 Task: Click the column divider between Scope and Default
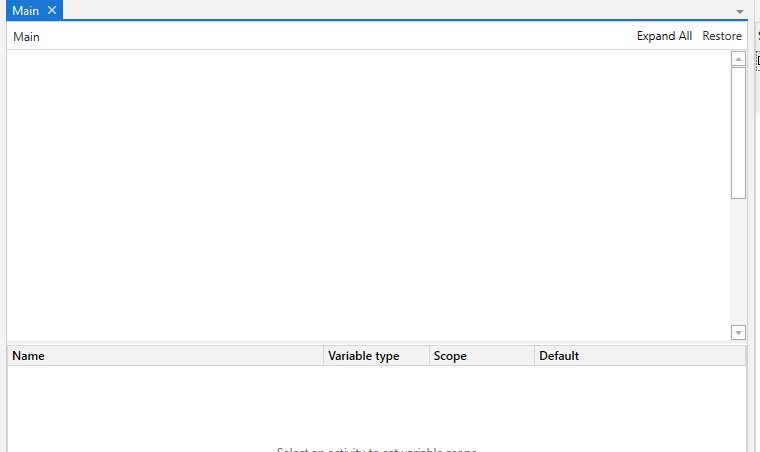[534, 356]
